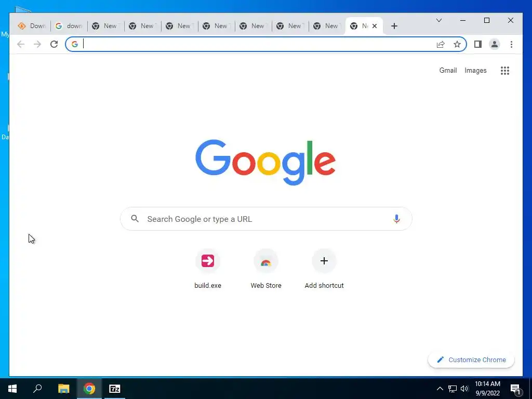Bookmark this tab with the star icon
This screenshot has width=532, height=399.
tap(457, 44)
